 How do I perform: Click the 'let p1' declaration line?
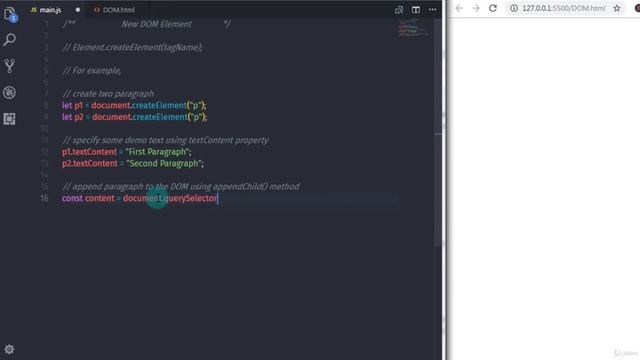[134, 105]
